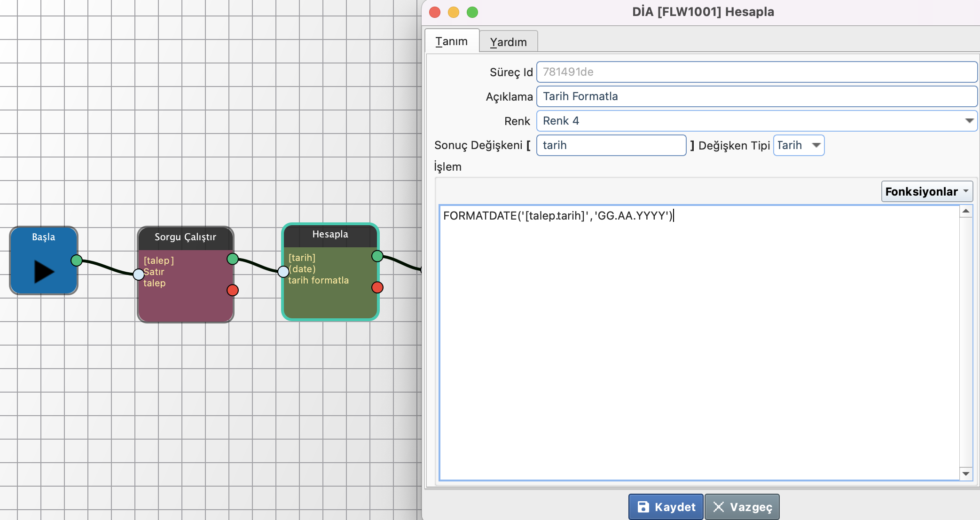980x520 pixels.
Task: Click input port of Hesapla node
Action: 283,271
